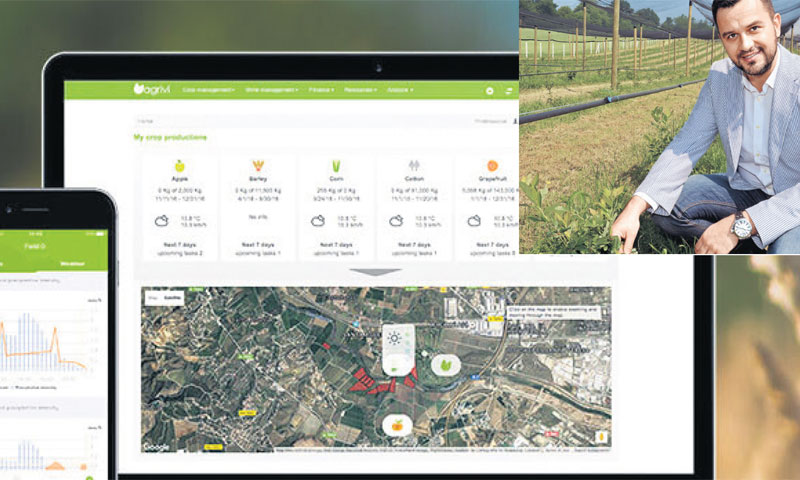Expand the Resources dropdown menu
This screenshot has height=480, width=800.
pos(361,90)
